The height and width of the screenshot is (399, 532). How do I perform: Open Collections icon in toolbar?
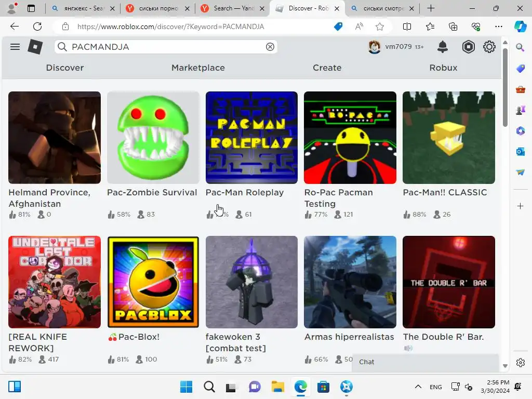[x=453, y=26]
